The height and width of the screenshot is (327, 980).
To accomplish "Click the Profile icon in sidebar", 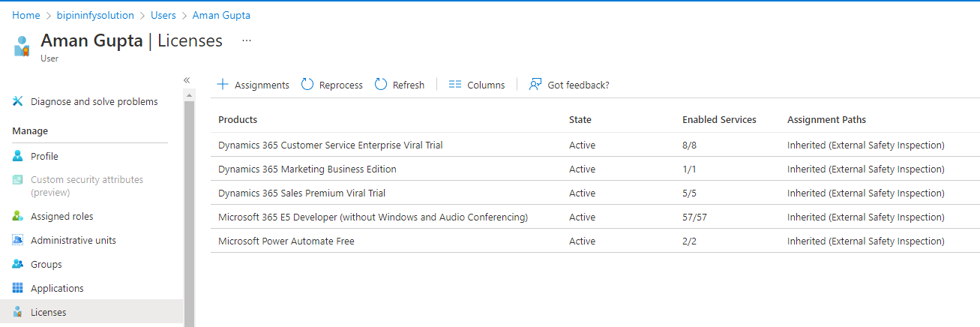I will pyautogui.click(x=18, y=156).
